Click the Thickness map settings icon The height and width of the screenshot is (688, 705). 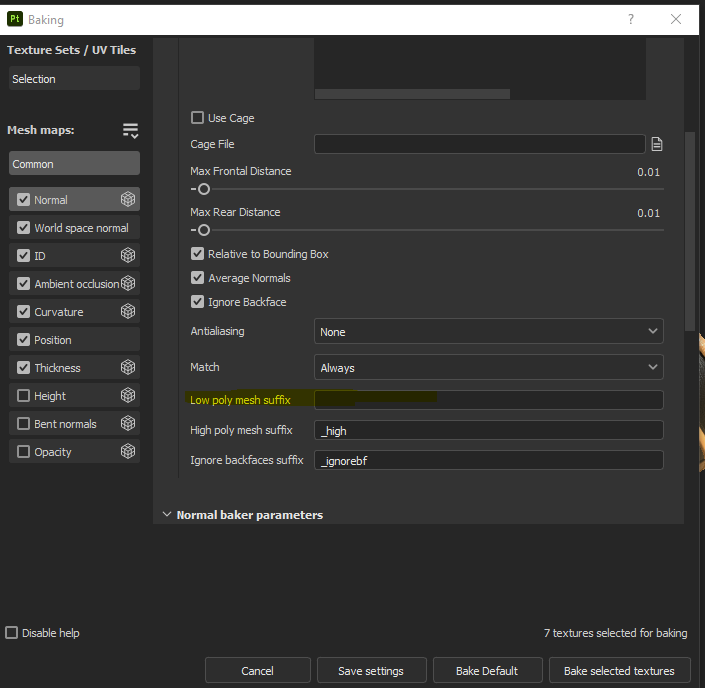128,368
